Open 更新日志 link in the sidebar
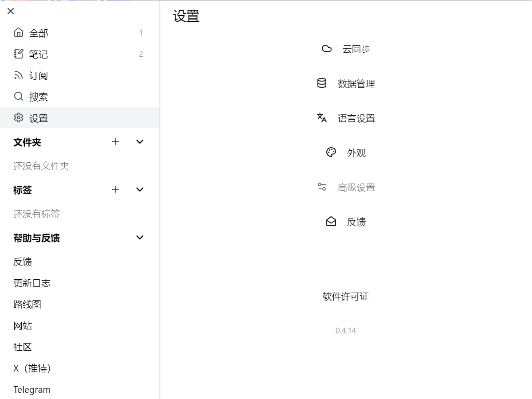532x399 pixels. [32, 283]
